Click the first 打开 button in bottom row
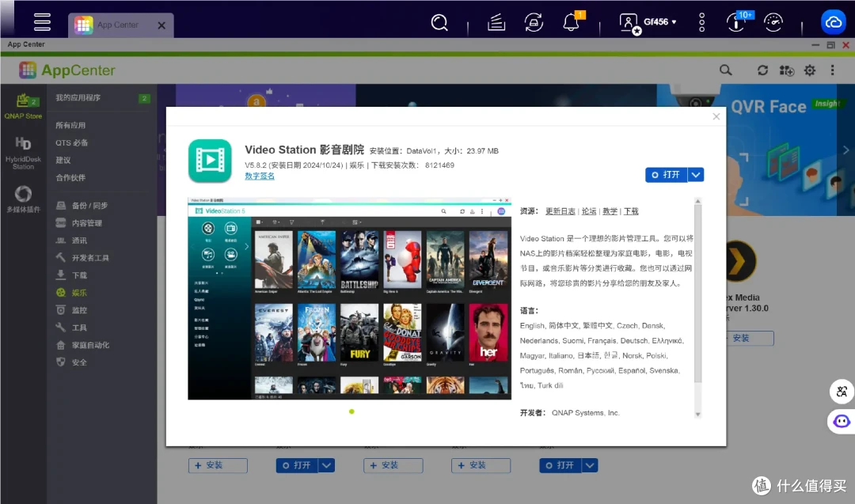855x504 pixels. [297, 465]
